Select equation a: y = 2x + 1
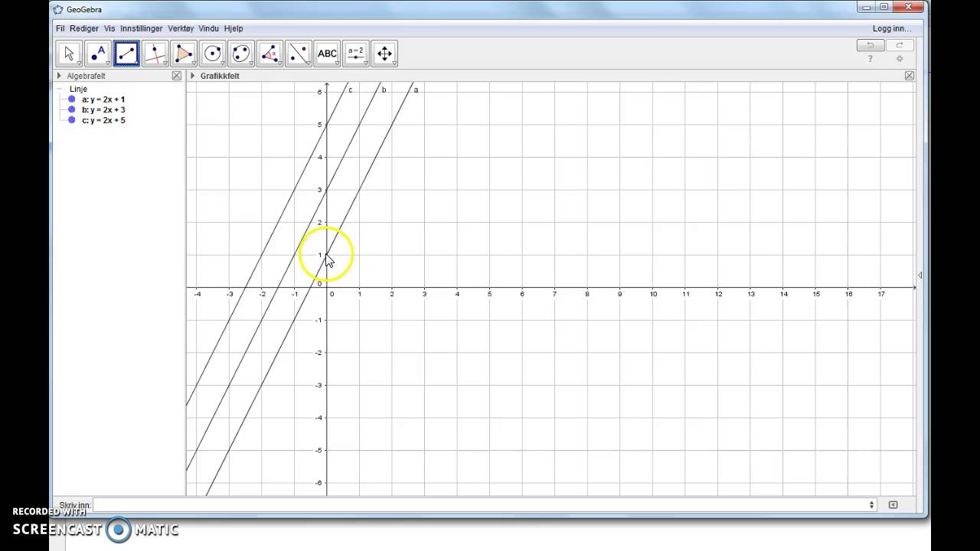The image size is (980, 551). coord(103,99)
